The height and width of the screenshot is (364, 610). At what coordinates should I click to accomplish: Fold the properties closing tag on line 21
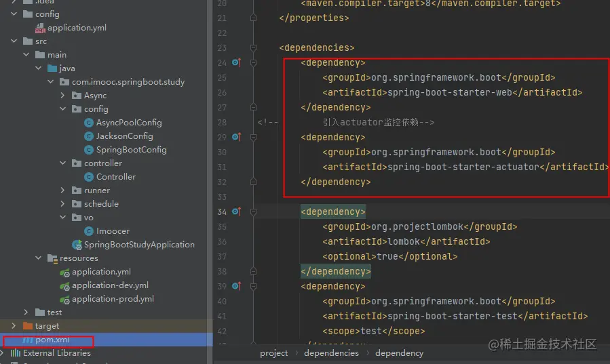[x=253, y=18]
